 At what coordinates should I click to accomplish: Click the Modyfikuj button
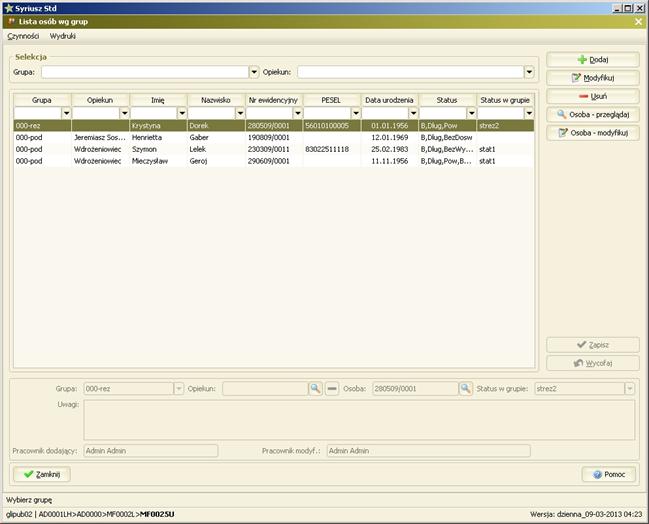tap(593, 78)
